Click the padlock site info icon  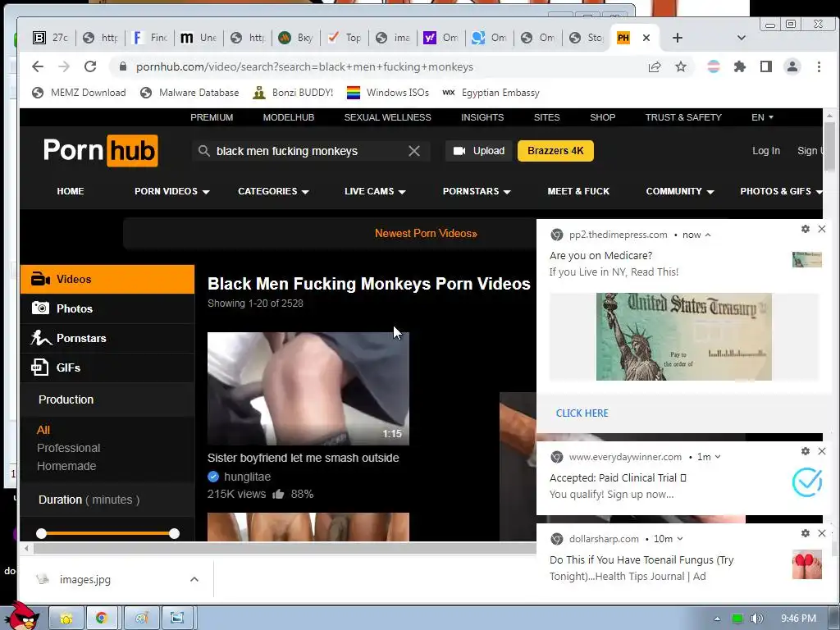[x=123, y=66]
